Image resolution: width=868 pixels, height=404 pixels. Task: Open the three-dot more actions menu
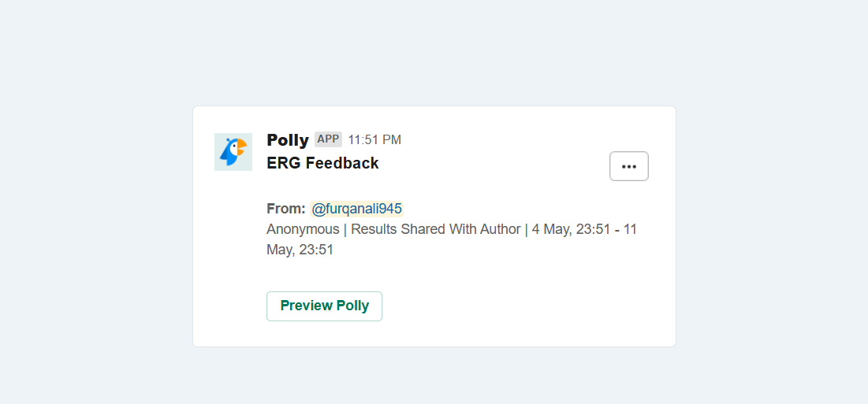(628, 166)
